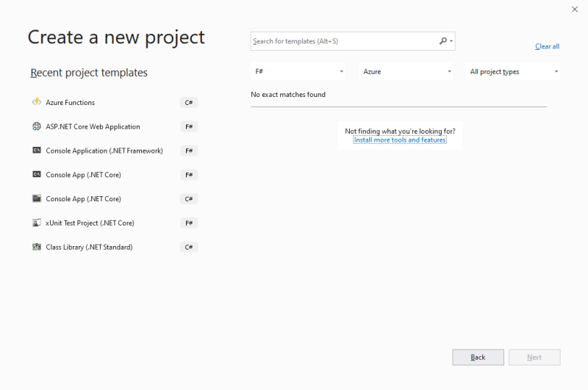Expand the search options arrow

(x=451, y=41)
